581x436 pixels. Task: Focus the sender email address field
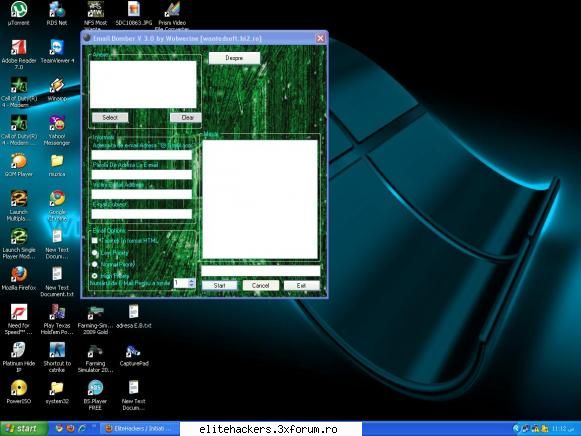pyautogui.click(x=142, y=155)
